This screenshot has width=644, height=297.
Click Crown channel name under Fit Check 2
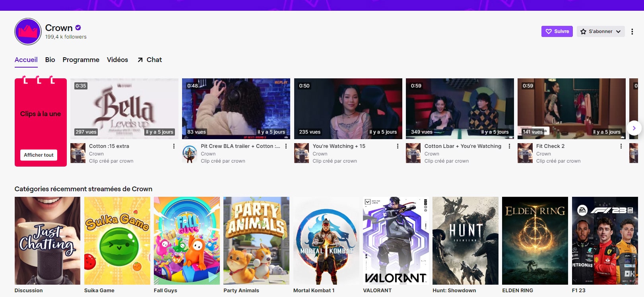[x=543, y=154]
